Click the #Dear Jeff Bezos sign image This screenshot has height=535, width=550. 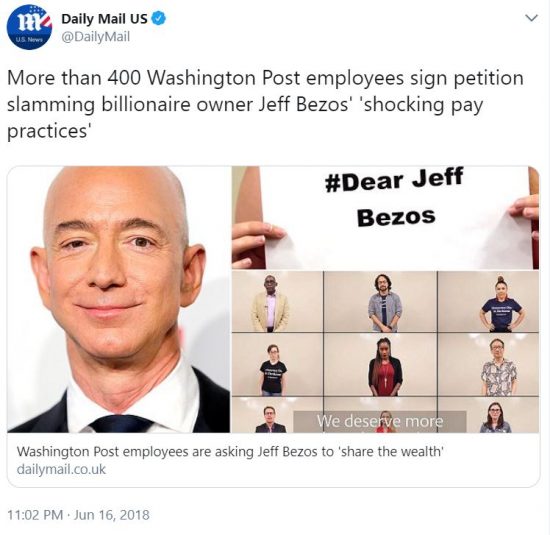(385, 218)
